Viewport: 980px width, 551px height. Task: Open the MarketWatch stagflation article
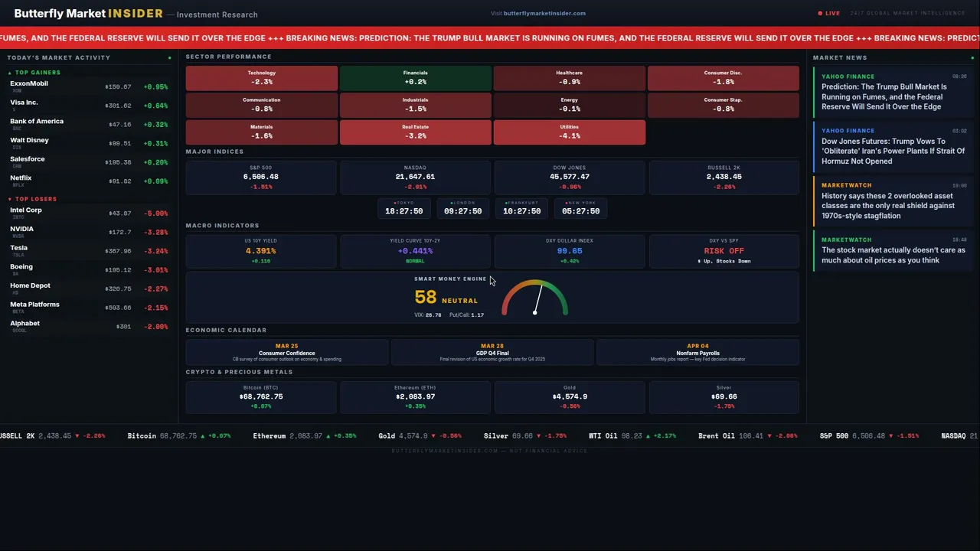click(893, 201)
